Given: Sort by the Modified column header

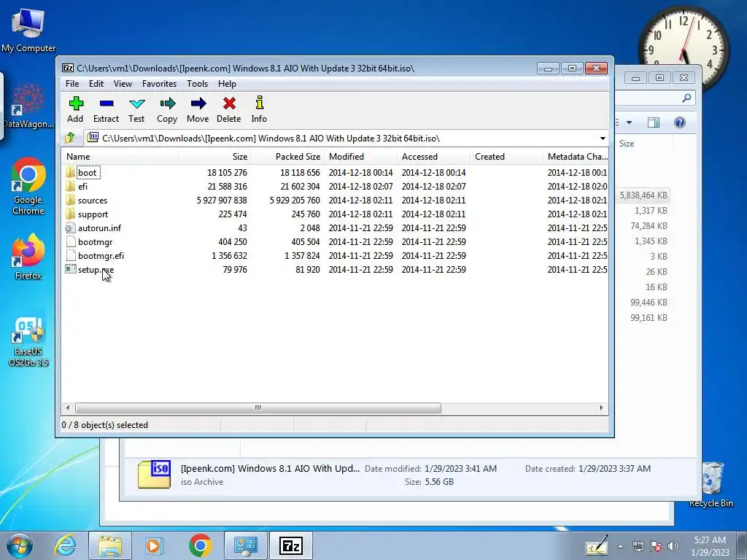Looking at the screenshot, I should point(360,157).
